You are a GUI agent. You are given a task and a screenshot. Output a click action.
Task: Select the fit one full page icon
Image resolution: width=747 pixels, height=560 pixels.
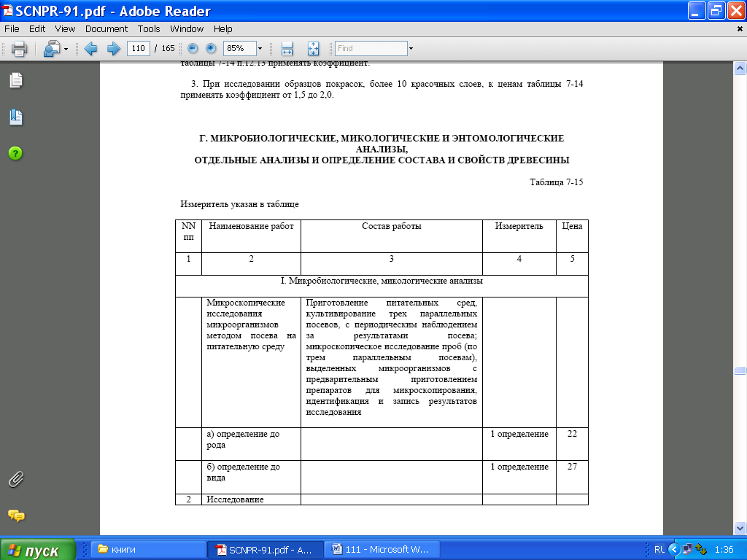tap(313, 49)
